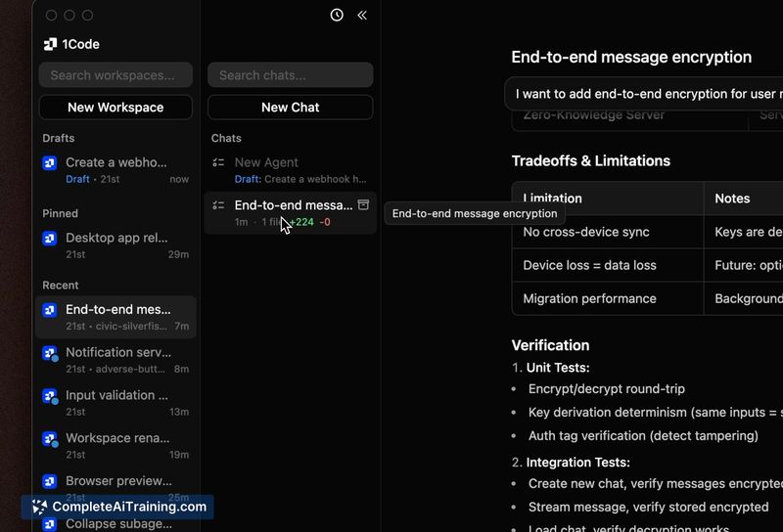Click the 1Code logo icon
This screenshot has height=532, width=783.
coord(51,44)
